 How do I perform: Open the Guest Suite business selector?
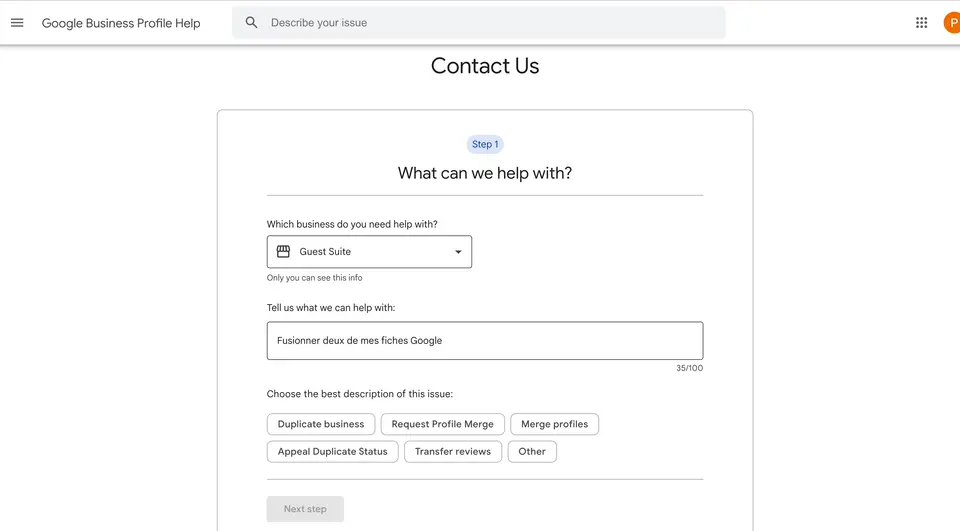coord(369,252)
